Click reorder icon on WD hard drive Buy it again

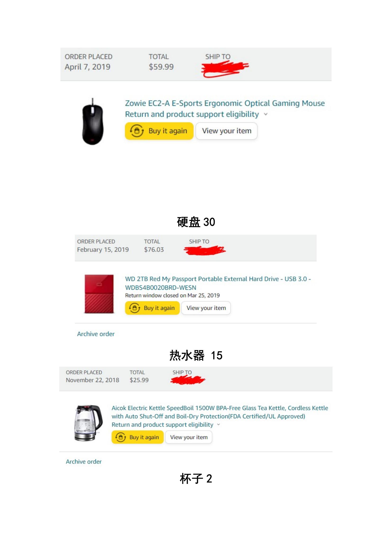134,308
